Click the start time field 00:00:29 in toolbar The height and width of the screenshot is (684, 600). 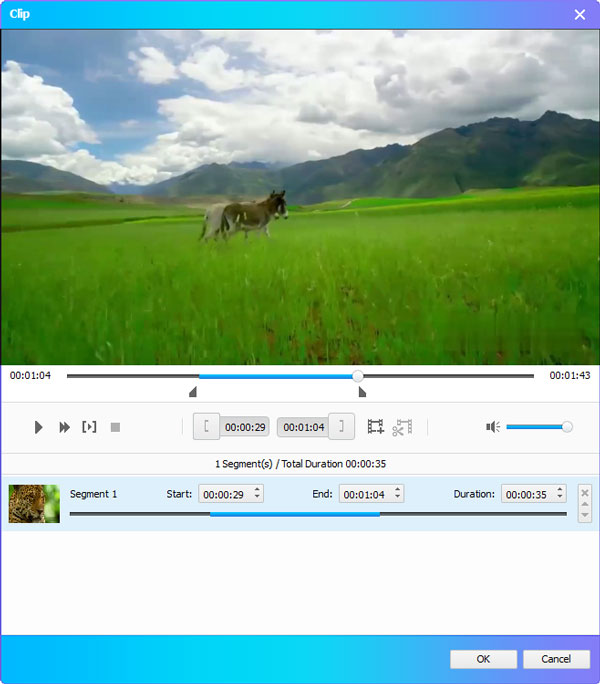click(245, 427)
